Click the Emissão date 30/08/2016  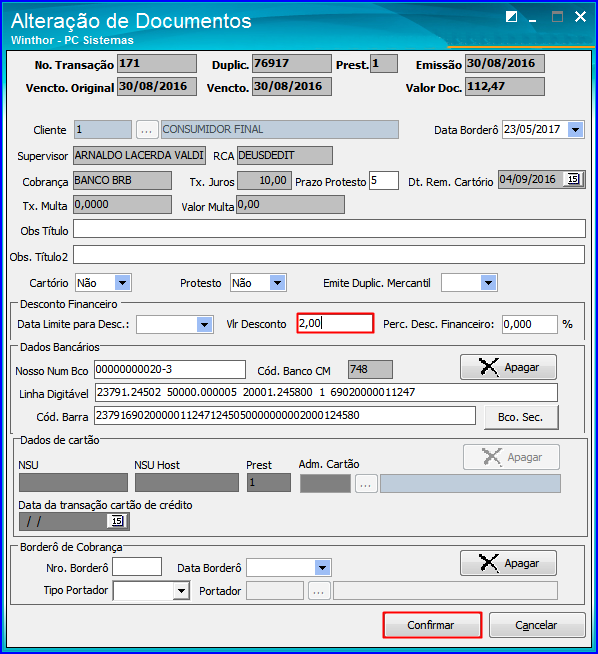point(505,63)
